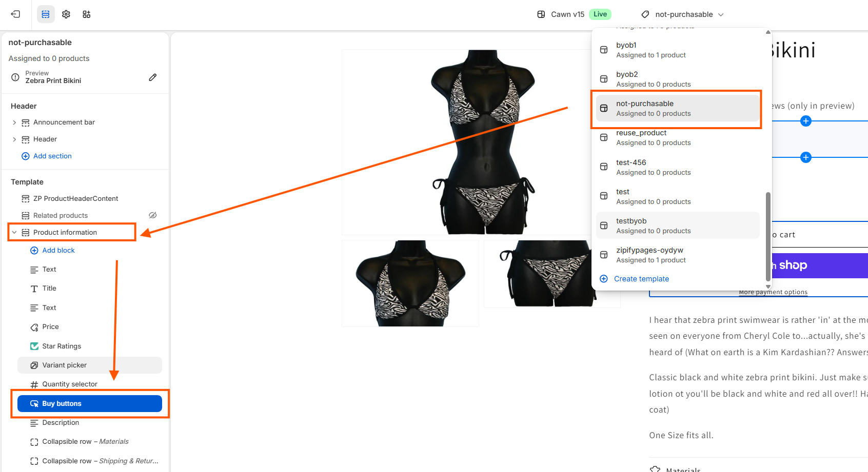
Task: Click the Announcement bar section icon
Action: [x=25, y=122]
